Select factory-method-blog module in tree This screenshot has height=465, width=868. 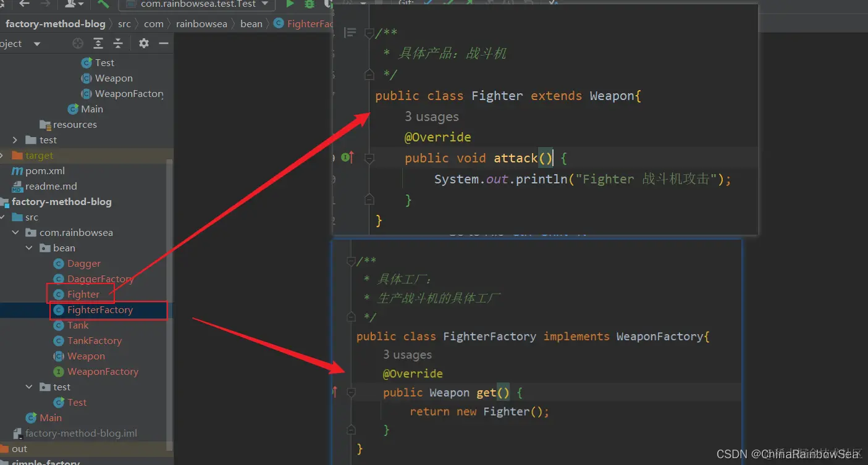click(61, 202)
